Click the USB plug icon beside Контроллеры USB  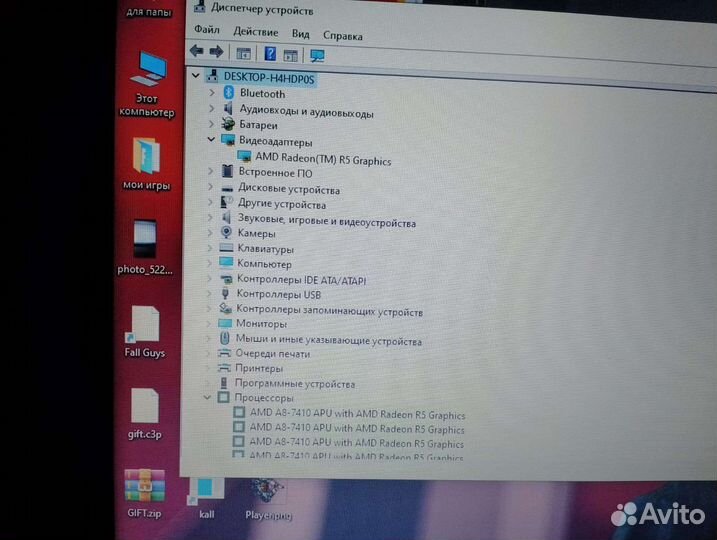225,293
